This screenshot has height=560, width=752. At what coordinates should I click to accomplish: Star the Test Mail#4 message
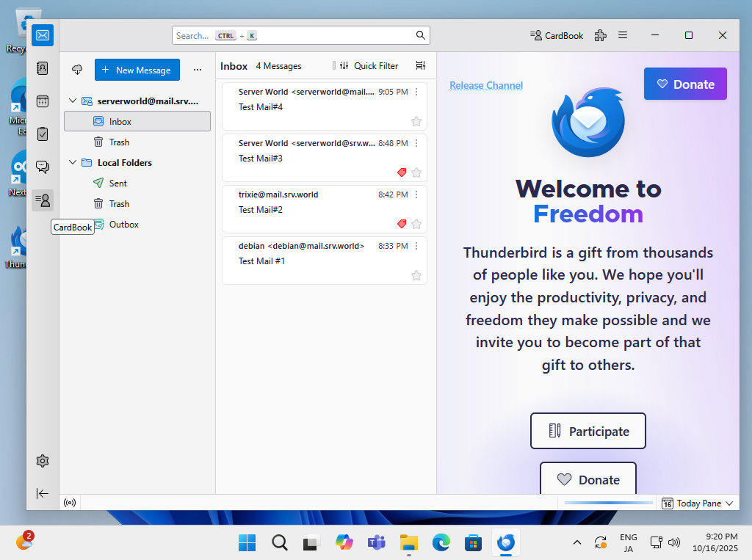point(416,121)
